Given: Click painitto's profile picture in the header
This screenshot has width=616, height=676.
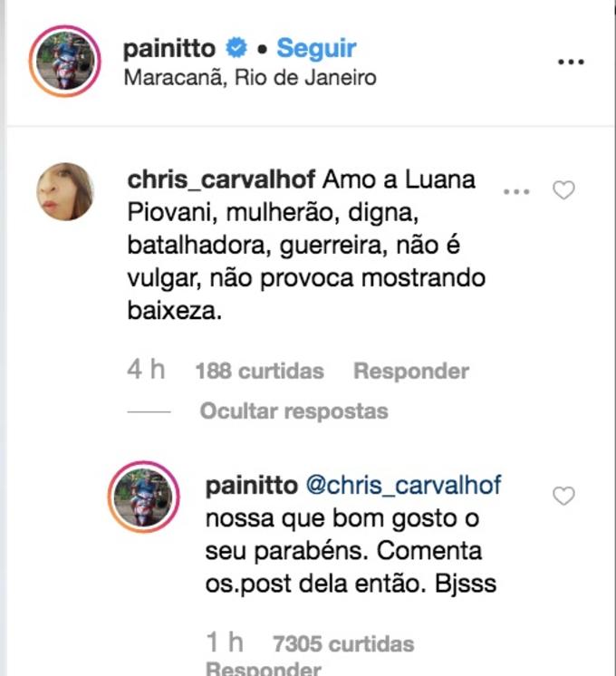Looking at the screenshot, I should tap(64, 61).
